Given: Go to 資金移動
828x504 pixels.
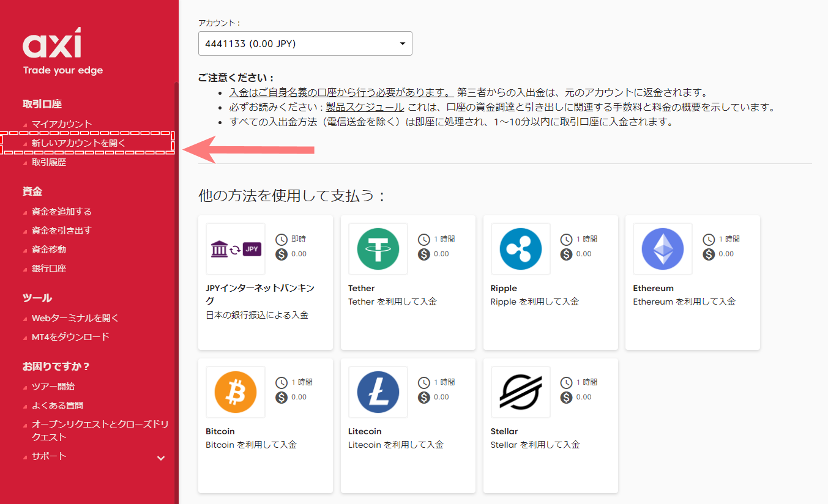Looking at the screenshot, I should [x=49, y=250].
